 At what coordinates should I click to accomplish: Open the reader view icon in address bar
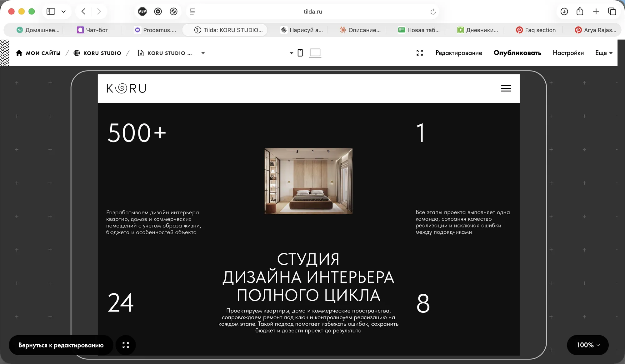[192, 12]
